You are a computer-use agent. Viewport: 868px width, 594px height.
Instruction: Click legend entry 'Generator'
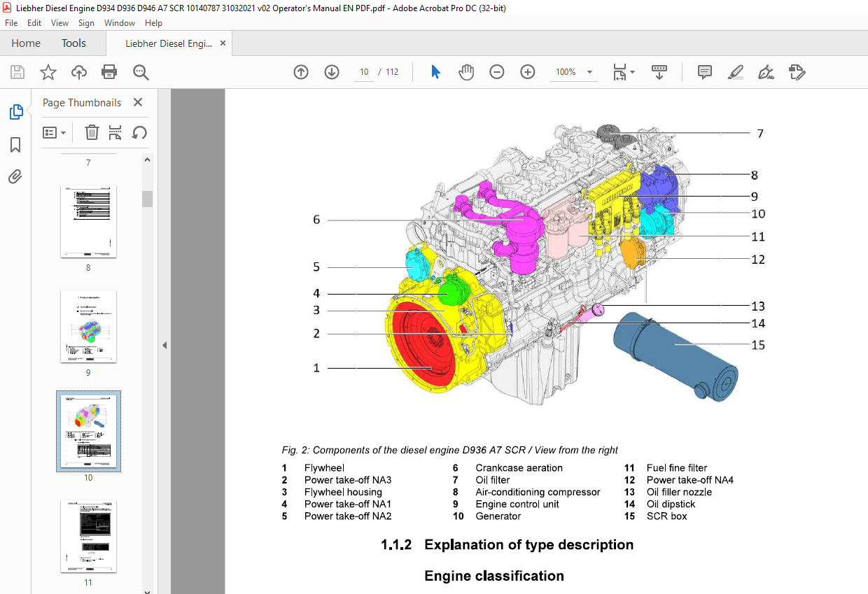pyautogui.click(x=498, y=516)
